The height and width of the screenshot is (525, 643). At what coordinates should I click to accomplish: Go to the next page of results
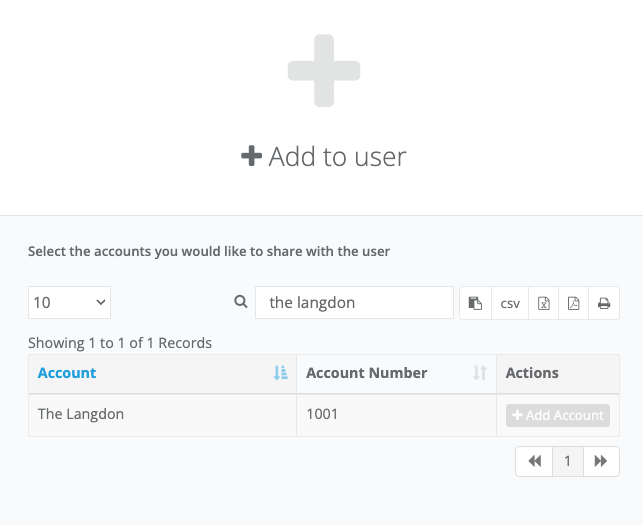coord(601,461)
